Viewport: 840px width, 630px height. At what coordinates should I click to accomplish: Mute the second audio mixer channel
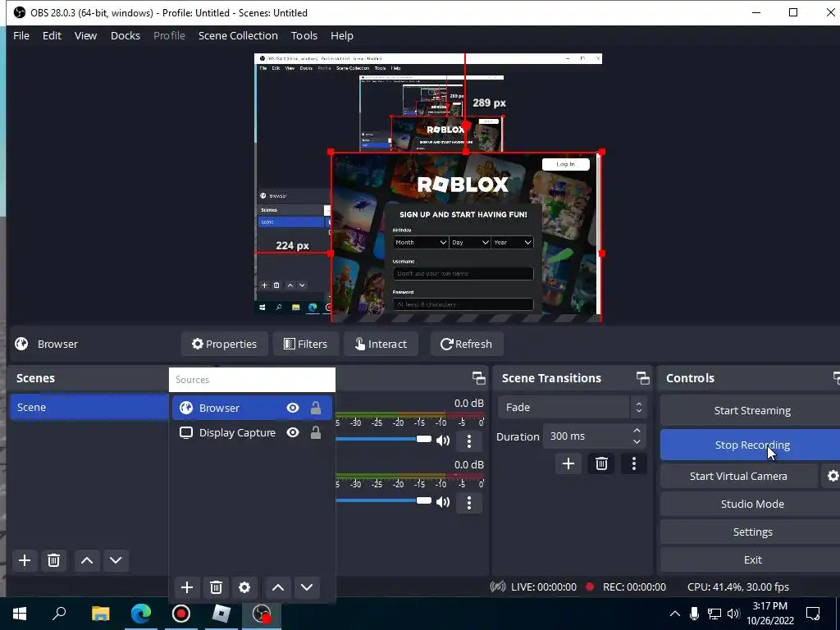pyautogui.click(x=443, y=503)
